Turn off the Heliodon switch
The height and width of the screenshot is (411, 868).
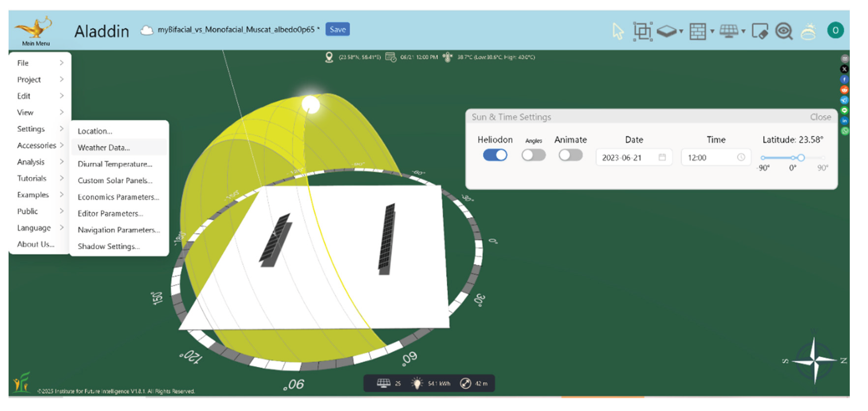(x=495, y=155)
